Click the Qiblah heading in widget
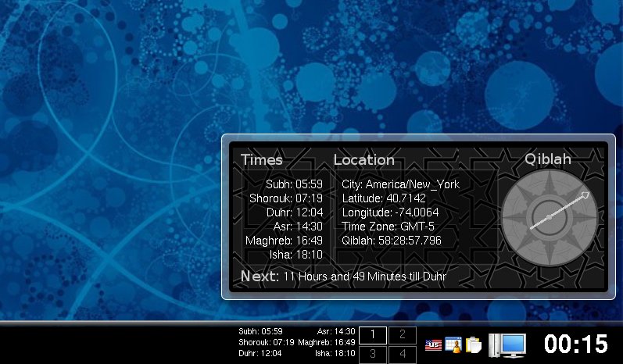Screen dimensions: 623x364 coord(547,159)
